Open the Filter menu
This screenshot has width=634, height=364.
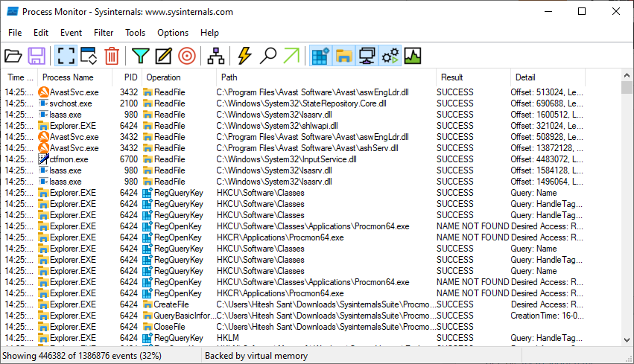tap(104, 33)
